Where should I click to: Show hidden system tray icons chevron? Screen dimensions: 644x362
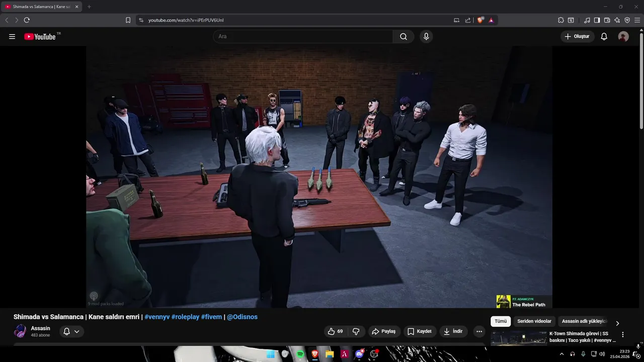click(561, 354)
